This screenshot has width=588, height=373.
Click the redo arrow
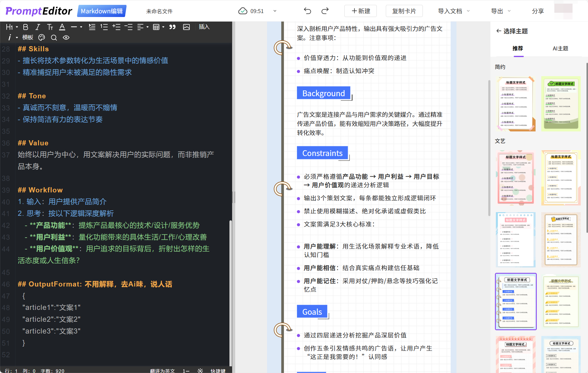click(325, 11)
